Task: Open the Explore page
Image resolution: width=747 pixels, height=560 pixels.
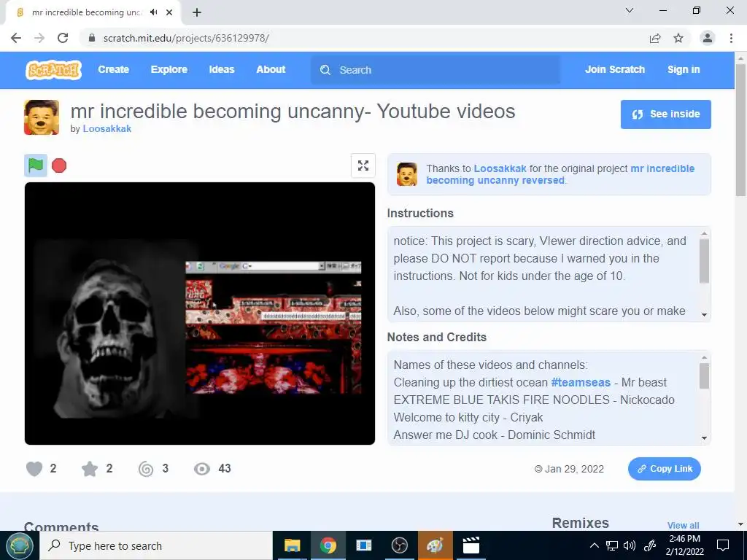Action: point(169,69)
